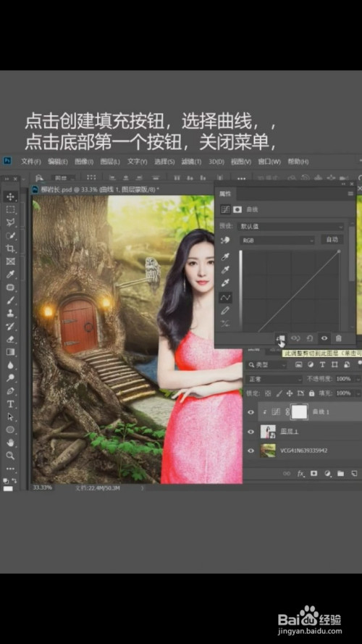Open the 编辑(E) menu
Viewport: 362px width, 644px height.
[x=58, y=162]
